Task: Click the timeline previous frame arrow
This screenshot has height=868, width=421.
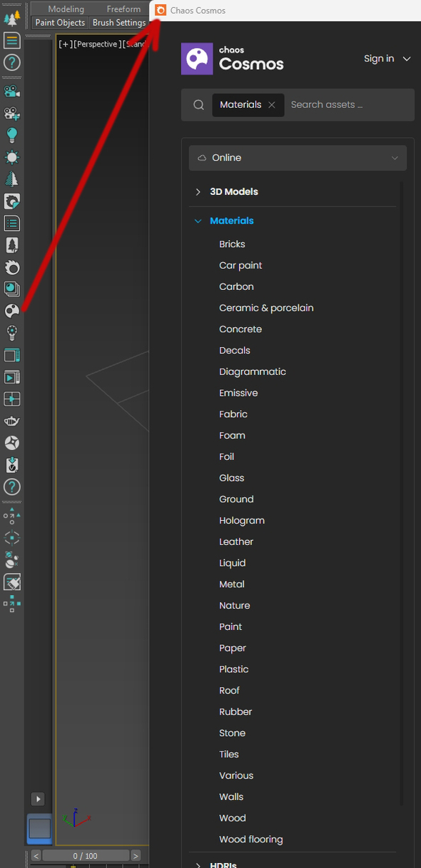Action: point(36,855)
